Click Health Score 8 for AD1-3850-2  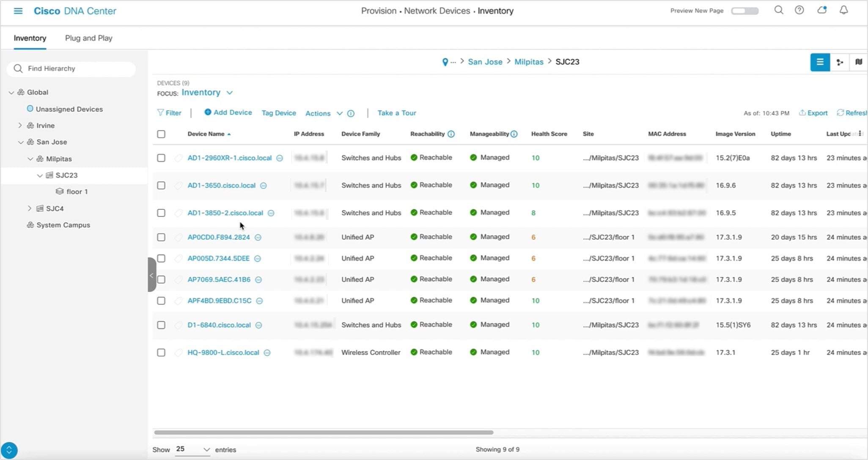click(x=533, y=213)
